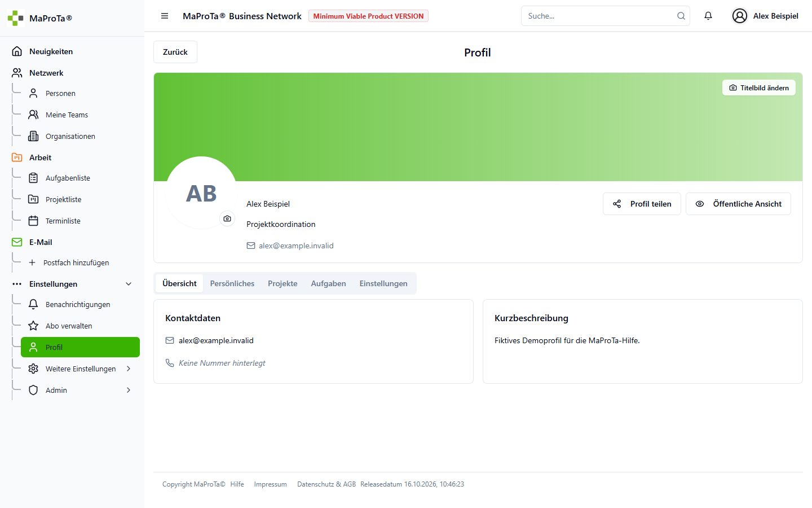
Task: Click Postfach hinzufügen plus item
Action: [x=80, y=262]
